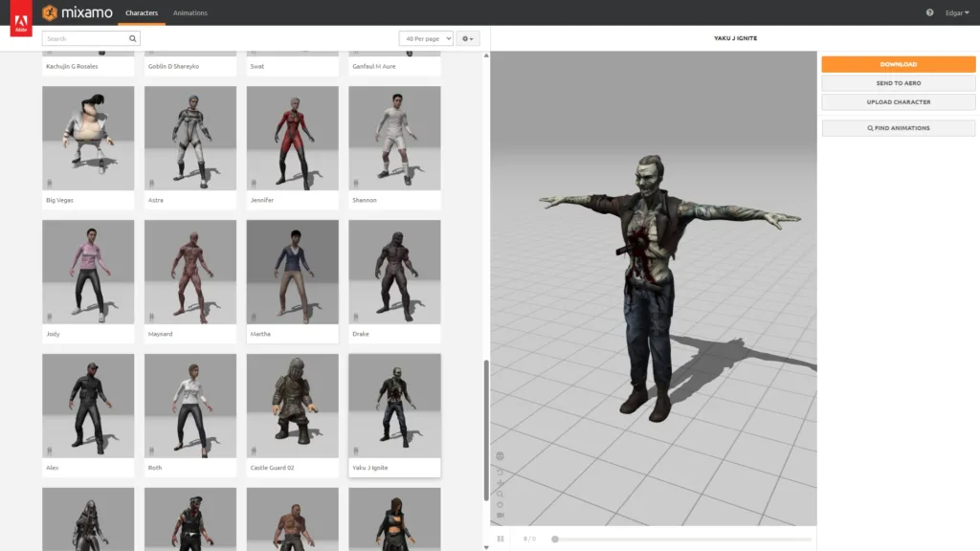Screen dimensions: 980x551
Task: Click the 'Castle Guard 02' name label
Action: pos(272,467)
